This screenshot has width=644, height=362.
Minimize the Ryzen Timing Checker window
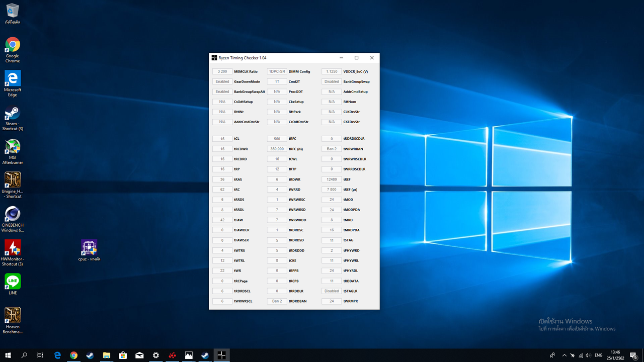[341, 58]
